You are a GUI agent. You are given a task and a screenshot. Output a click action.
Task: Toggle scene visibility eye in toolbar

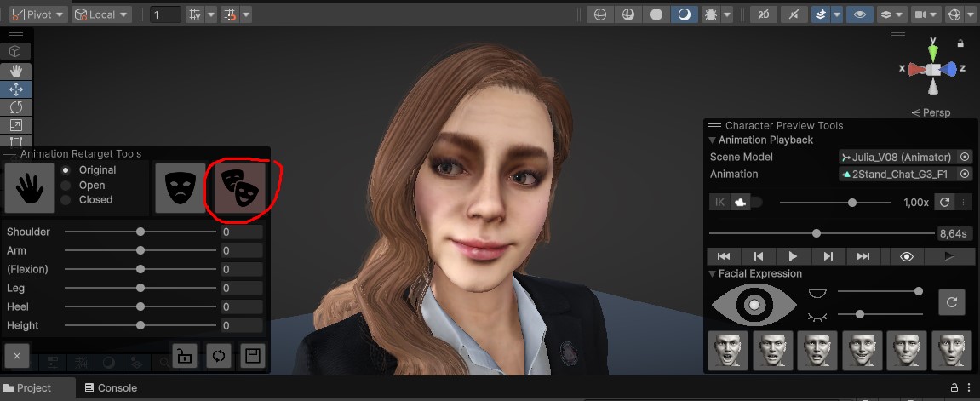tap(860, 14)
